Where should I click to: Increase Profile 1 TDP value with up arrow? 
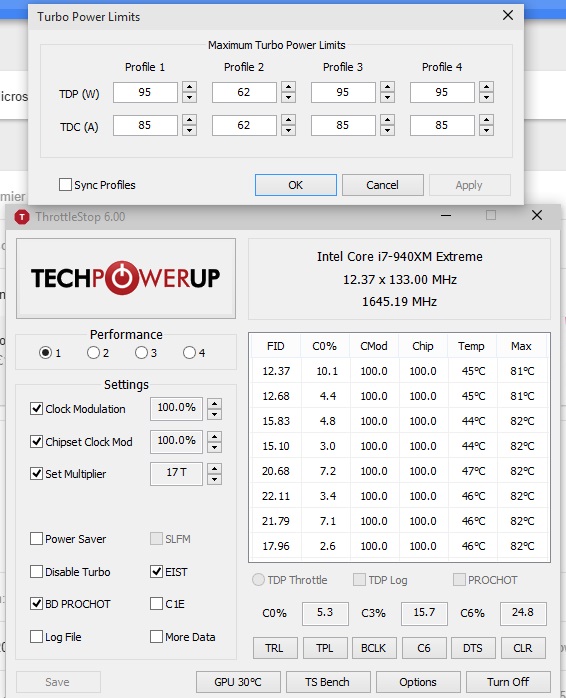pyautogui.click(x=190, y=87)
